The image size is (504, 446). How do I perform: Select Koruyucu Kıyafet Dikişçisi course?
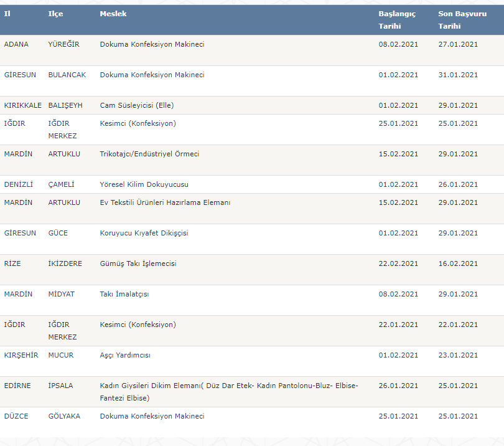pyautogui.click(x=144, y=233)
